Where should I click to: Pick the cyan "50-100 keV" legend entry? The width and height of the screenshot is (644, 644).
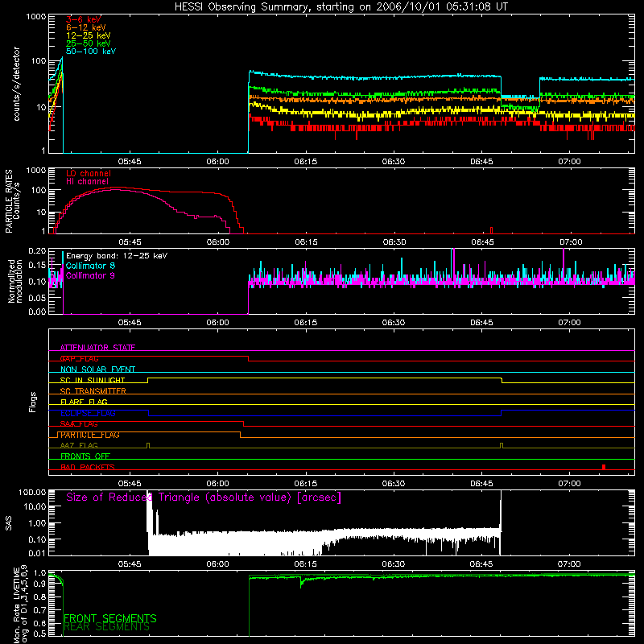tap(91, 52)
